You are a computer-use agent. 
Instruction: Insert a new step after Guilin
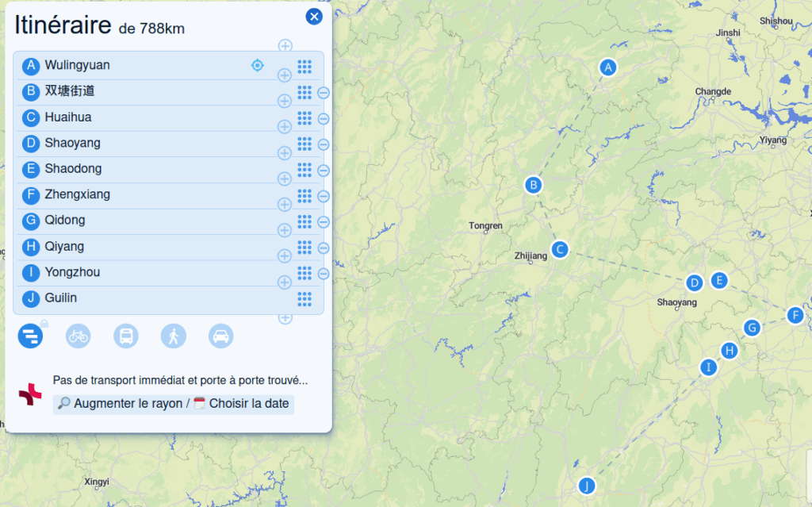click(285, 318)
